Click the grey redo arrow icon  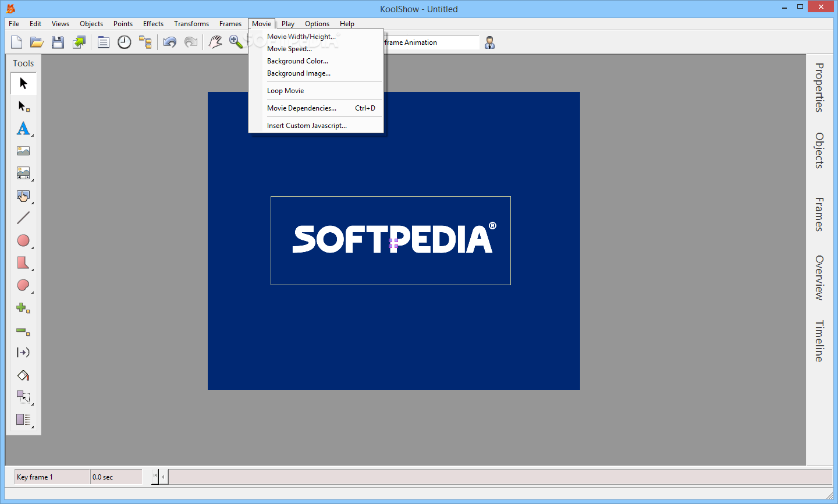pos(191,42)
